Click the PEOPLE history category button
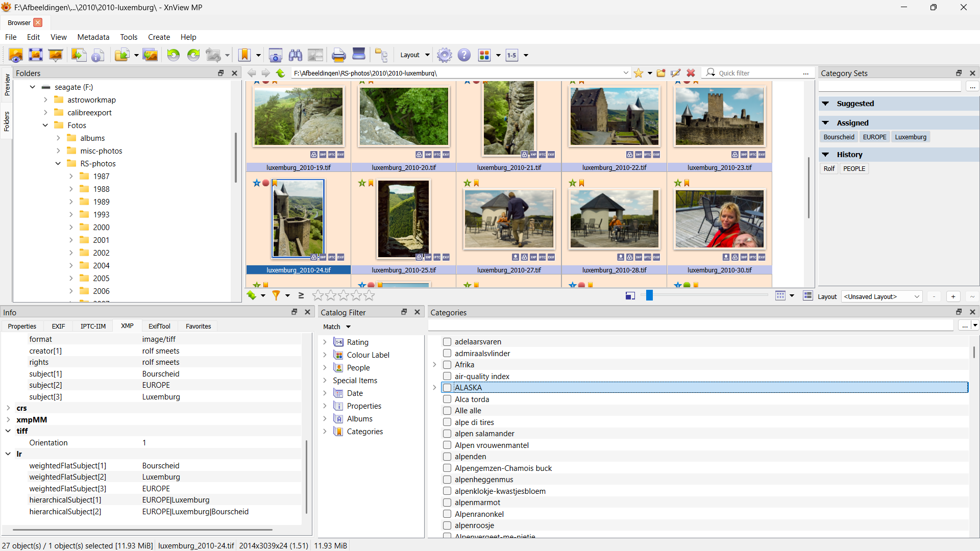 coord(854,169)
